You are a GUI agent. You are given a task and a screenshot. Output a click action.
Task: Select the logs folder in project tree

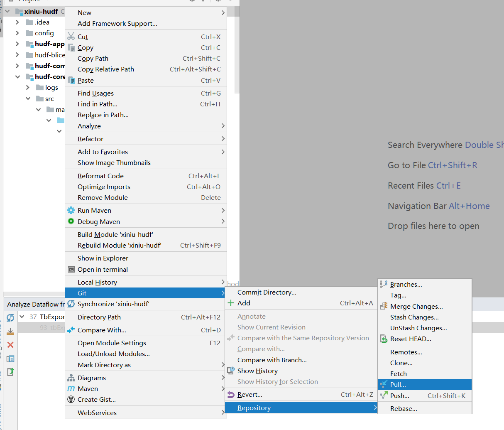(x=51, y=88)
